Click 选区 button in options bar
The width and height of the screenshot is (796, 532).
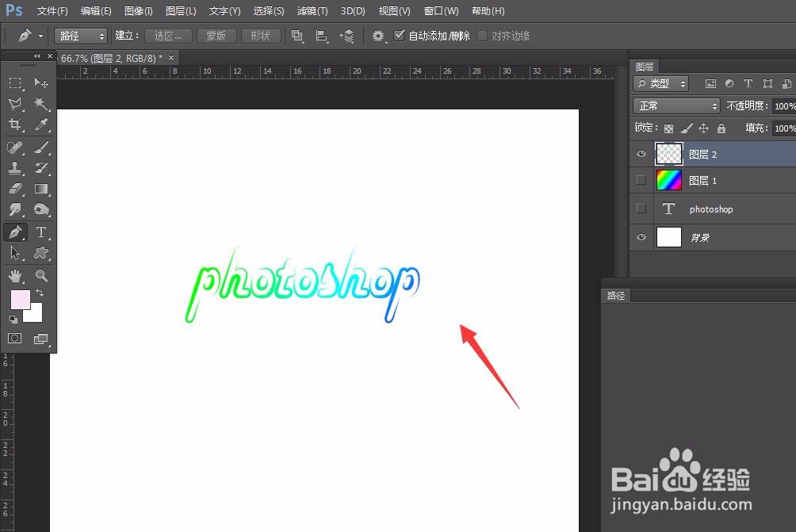[168, 36]
